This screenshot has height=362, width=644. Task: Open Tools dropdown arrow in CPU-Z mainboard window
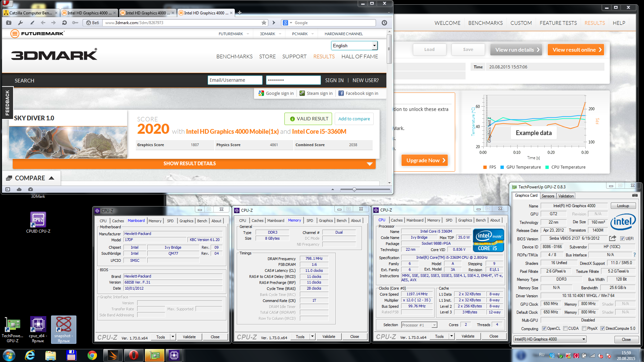coord(173,337)
